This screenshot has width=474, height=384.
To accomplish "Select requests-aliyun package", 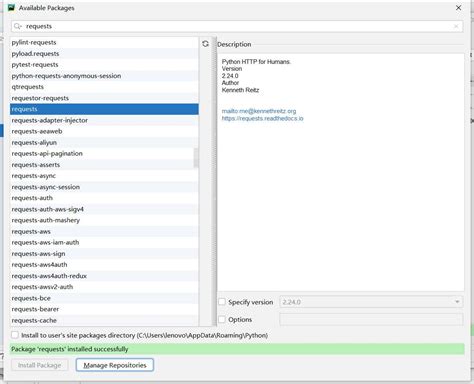I will point(104,142).
